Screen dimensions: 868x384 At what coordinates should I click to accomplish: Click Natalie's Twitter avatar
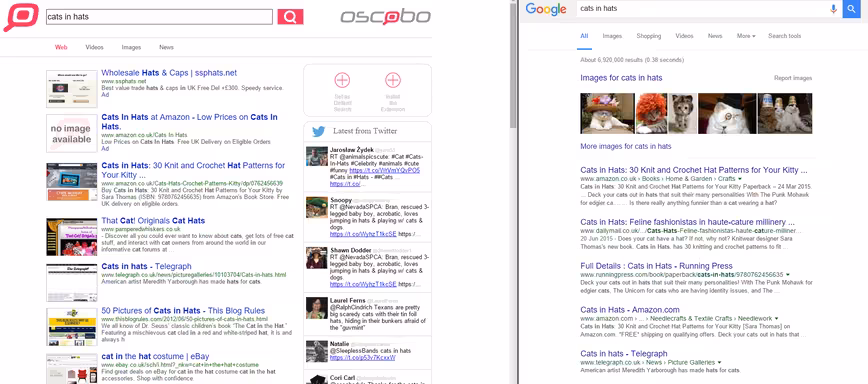pyautogui.click(x=317, y=351)
